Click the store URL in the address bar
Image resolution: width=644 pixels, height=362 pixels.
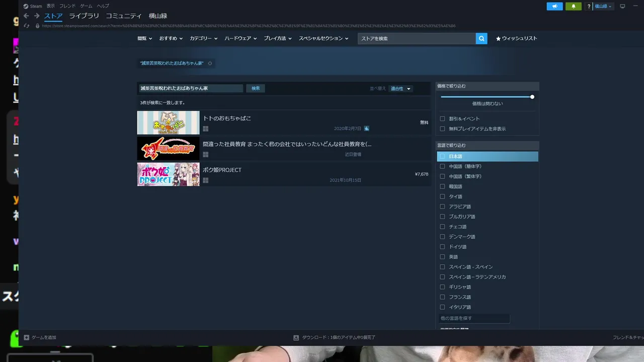click(x=249, y=26)
